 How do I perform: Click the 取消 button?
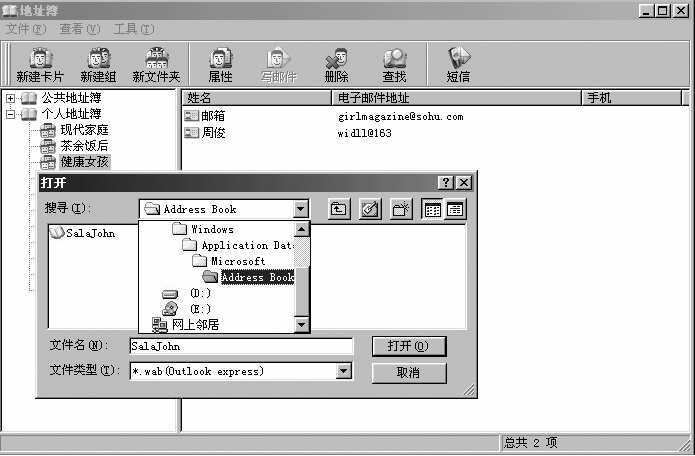(x=408, y=372)
